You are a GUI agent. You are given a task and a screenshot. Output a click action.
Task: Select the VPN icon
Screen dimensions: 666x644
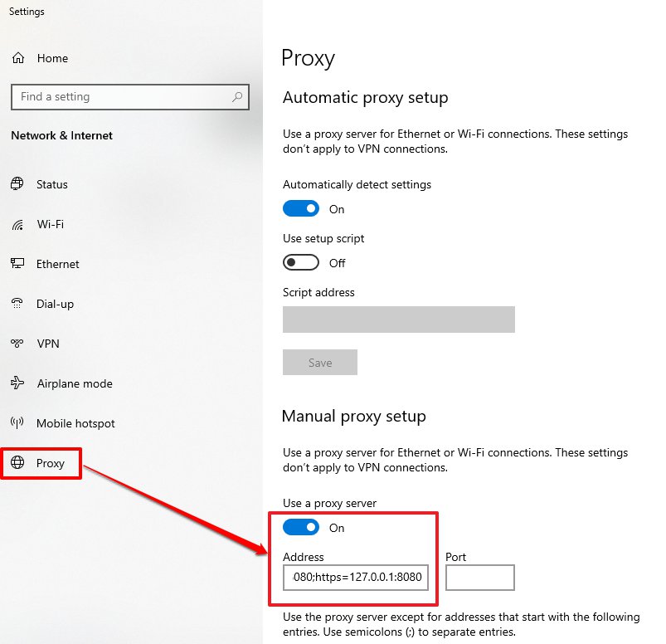[x=17, y=344]
